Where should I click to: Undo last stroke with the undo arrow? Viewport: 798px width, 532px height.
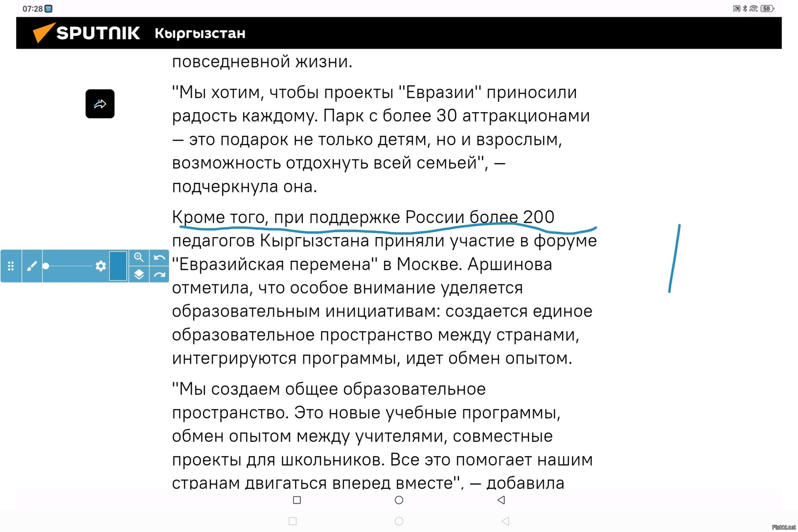159,257
